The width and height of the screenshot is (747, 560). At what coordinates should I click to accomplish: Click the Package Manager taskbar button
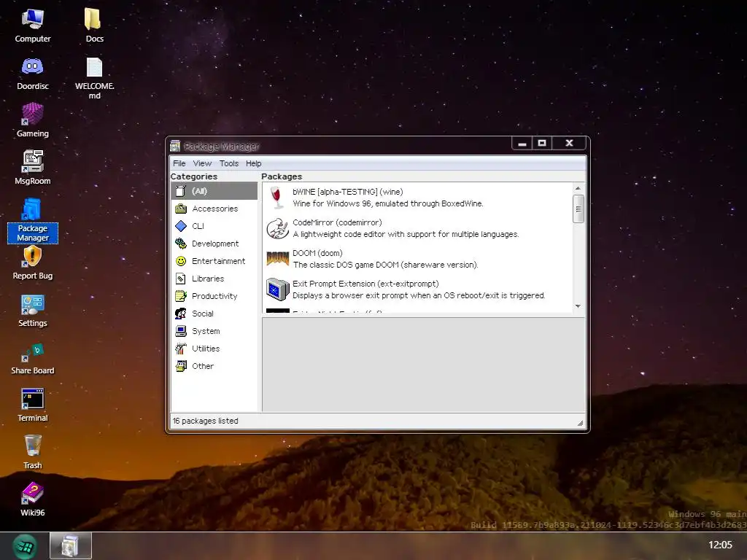coord(71,545)
